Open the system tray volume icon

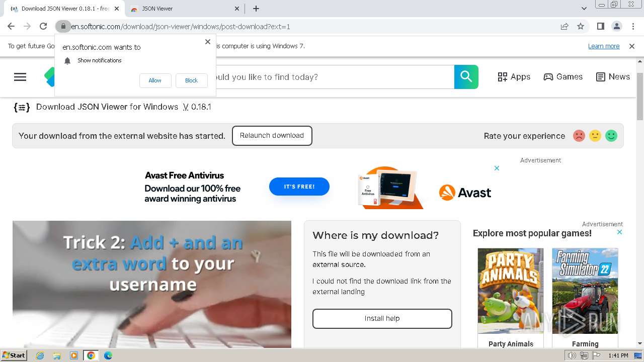[572, 355]
